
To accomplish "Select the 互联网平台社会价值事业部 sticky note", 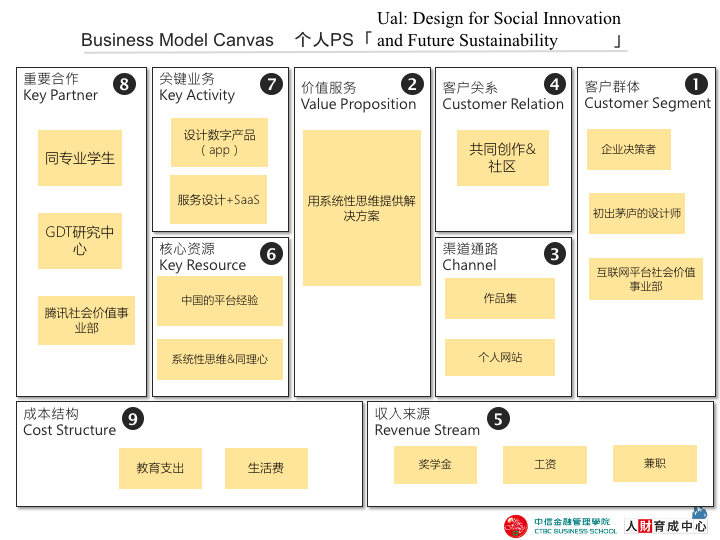I will [646, 279].
